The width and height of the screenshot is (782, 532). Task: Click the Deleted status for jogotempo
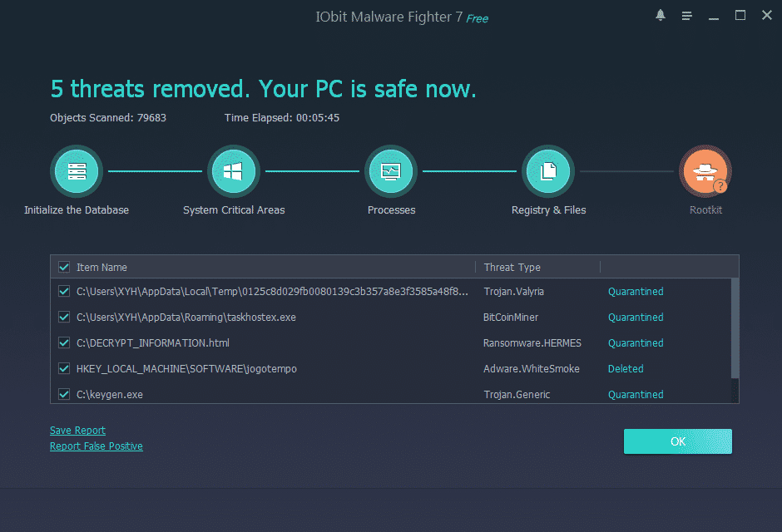(x=626, y=369)
